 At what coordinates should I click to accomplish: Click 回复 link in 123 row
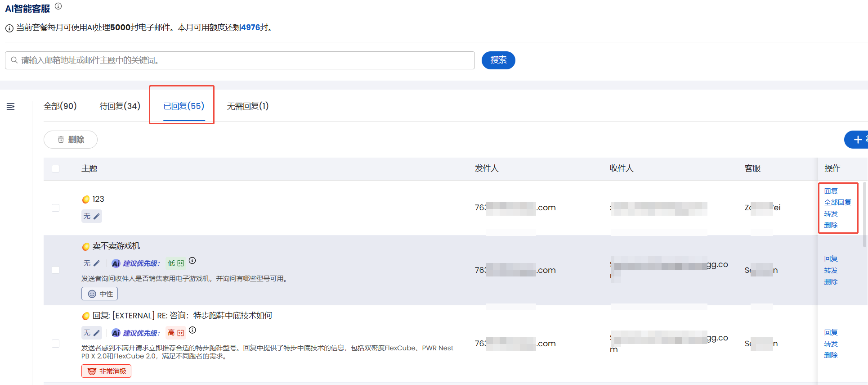(831, 191)
